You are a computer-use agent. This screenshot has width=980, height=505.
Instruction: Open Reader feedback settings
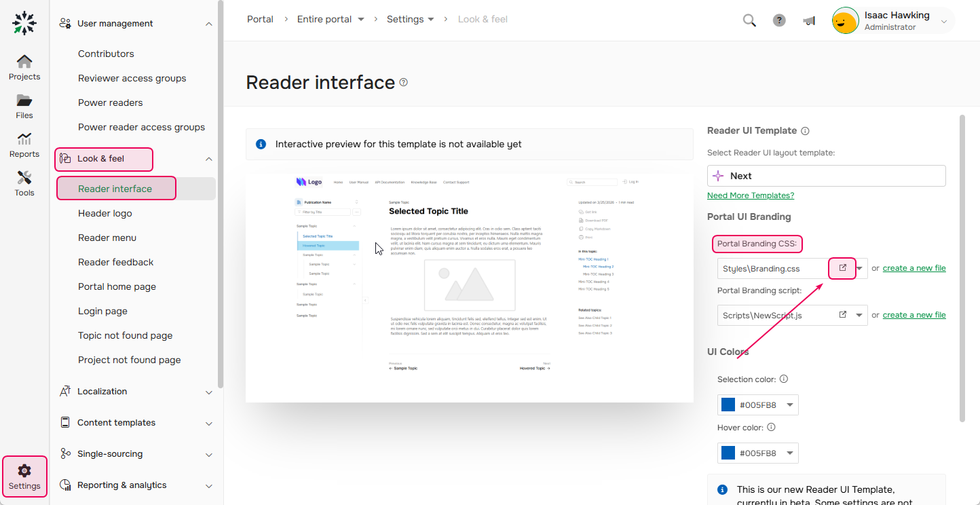[x=116, y=262]
